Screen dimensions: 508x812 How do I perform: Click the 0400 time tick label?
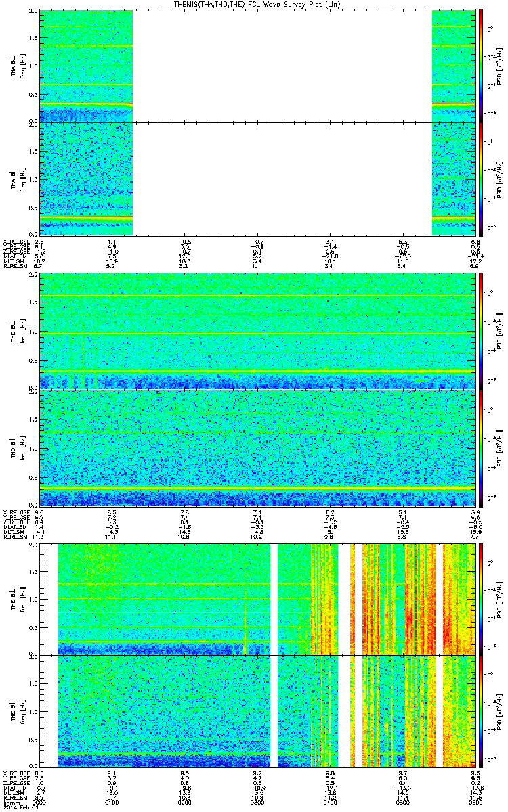click(x=331, y=803)
